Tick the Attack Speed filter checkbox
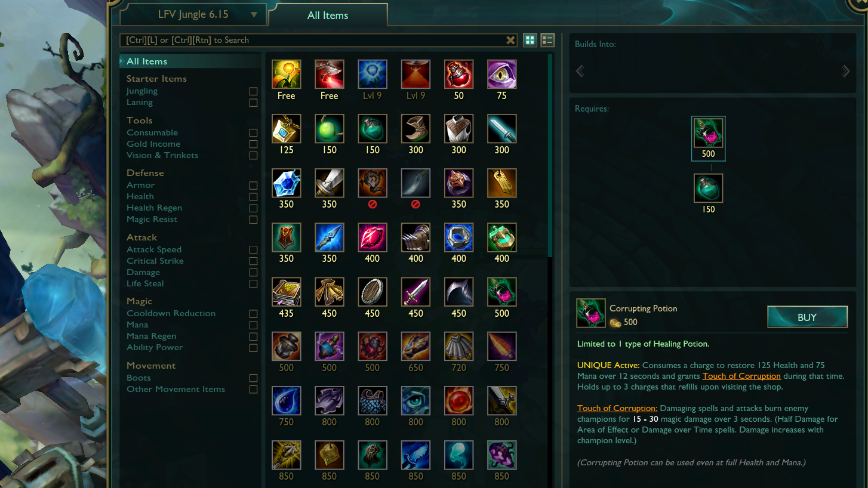 pos(253,250)
